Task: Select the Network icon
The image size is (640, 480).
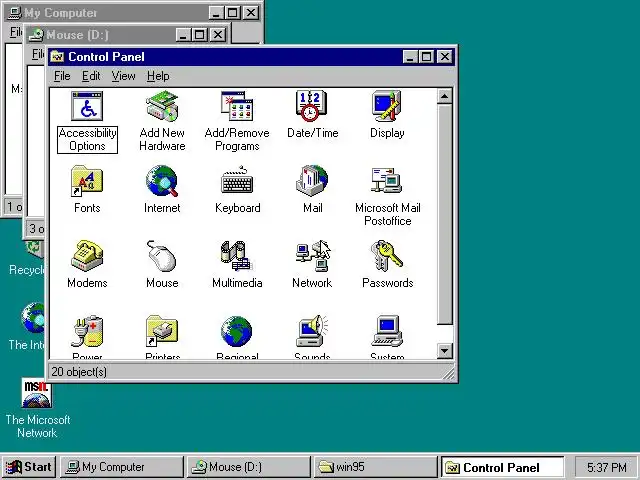Action: (x=313, y=256)
